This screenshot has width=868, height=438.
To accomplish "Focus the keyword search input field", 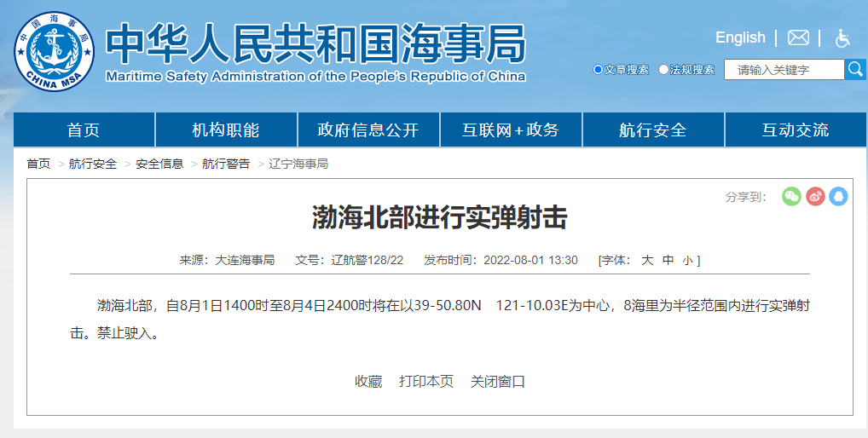I will click(784, 70).
